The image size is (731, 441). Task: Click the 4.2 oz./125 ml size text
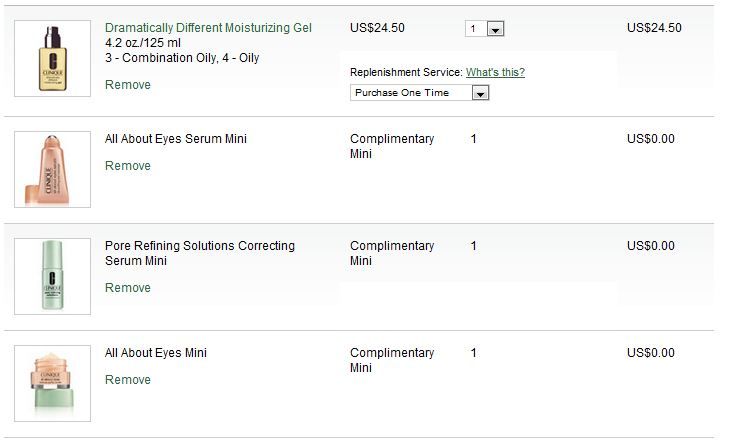(149, 43)
